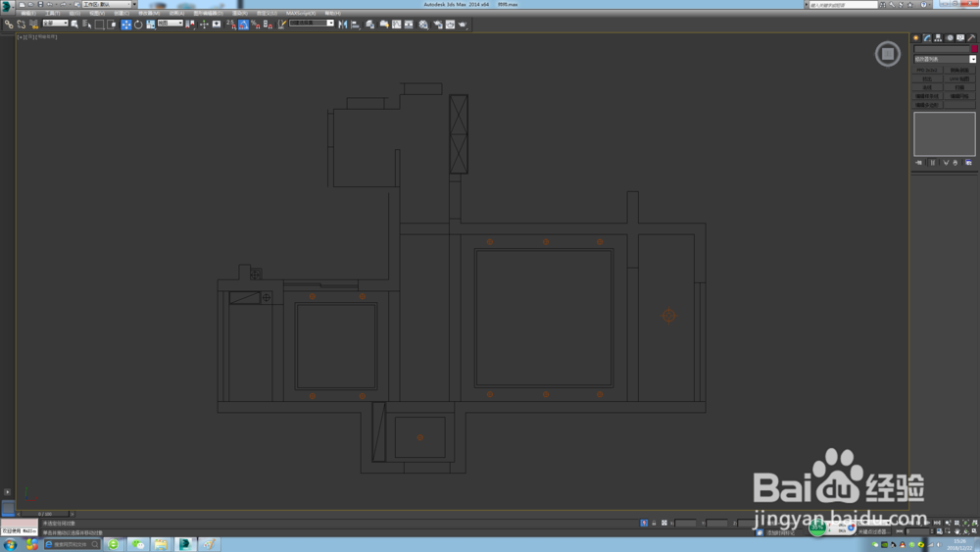This screenshot has width=980, height=552.
Task: Open the named selection sets dropdown
Action: point(312,24)
